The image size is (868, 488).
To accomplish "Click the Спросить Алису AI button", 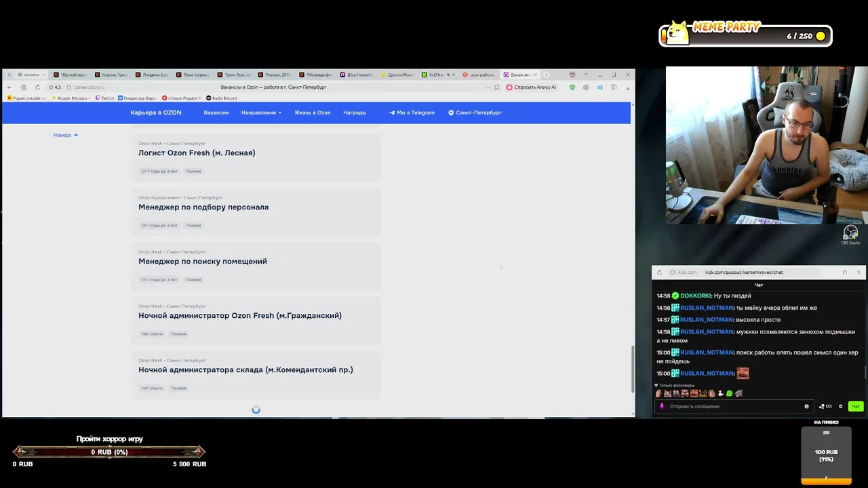I will (x=532, y=87).
